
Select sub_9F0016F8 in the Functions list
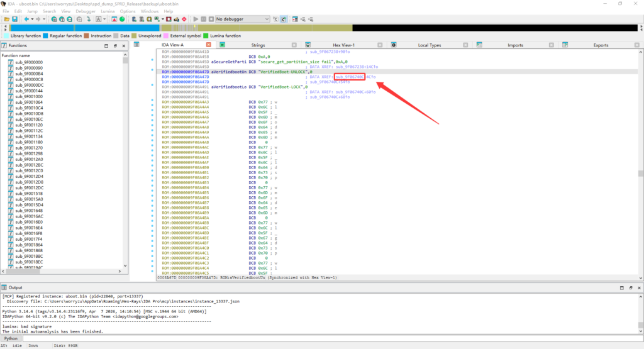[29, 234]
